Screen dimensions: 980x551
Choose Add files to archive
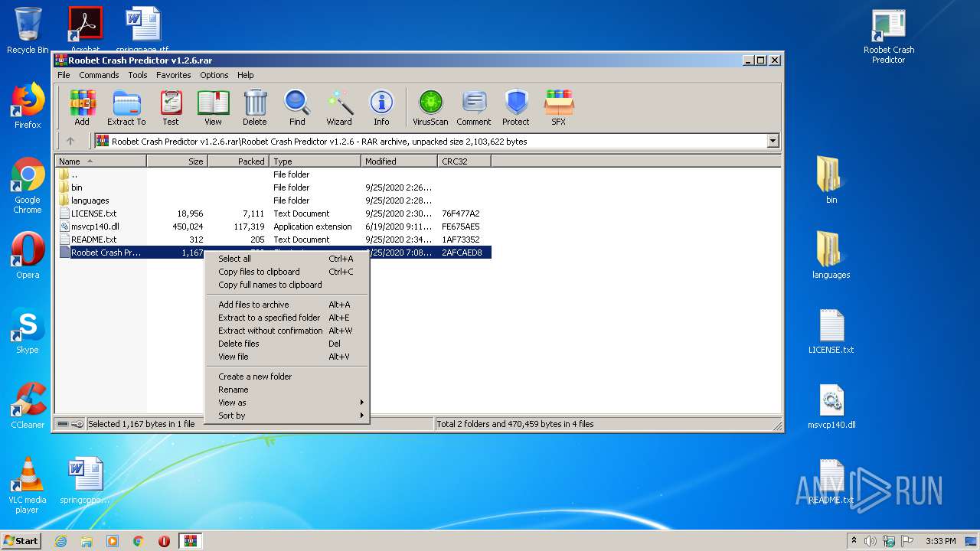[287, 305]
